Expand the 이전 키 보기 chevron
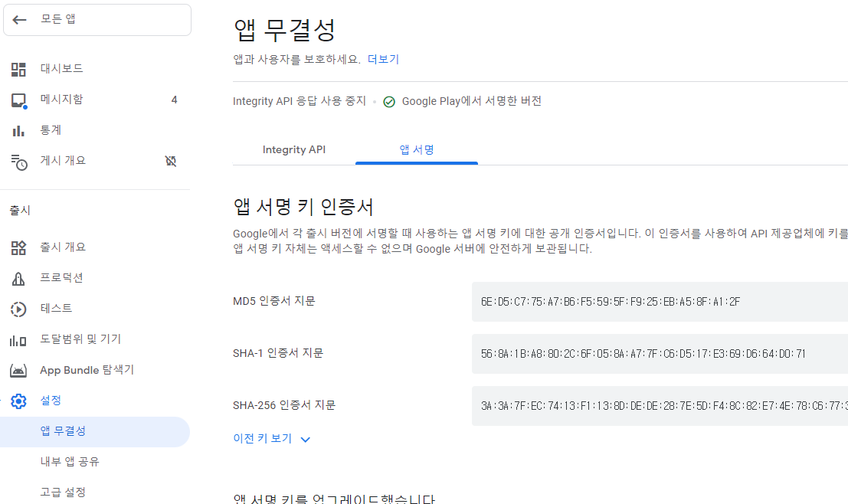 tap(306, 440)
